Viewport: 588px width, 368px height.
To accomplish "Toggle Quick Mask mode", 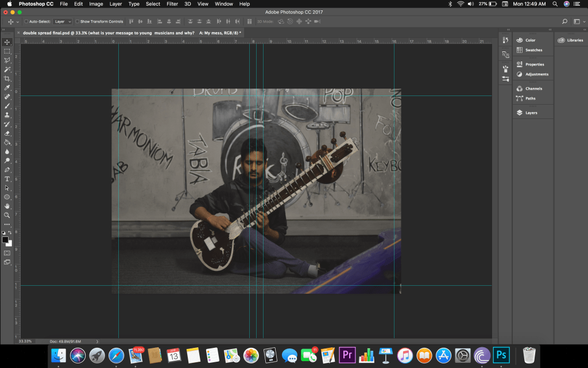I will pos(7,252).
